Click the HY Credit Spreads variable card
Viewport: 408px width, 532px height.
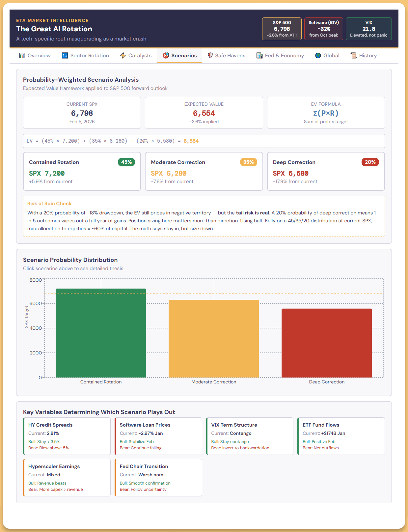point(67,436)
